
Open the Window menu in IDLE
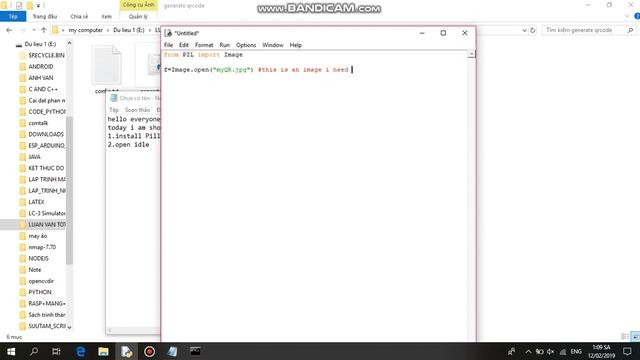(273, 45)
